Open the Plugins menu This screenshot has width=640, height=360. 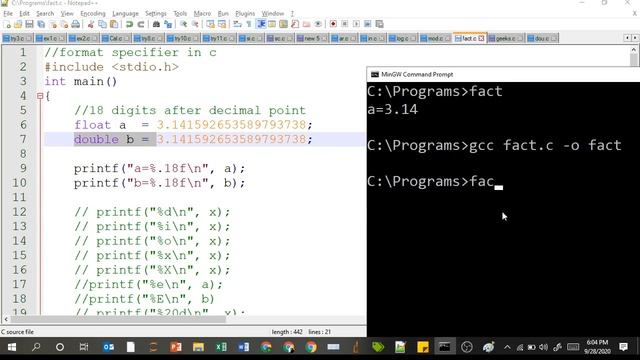pos(245,13)
